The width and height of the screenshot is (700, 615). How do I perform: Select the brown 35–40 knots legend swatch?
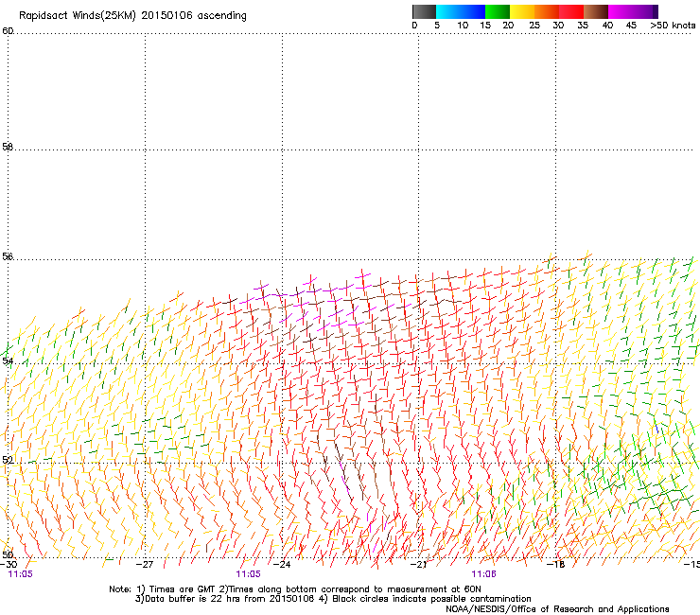[x=596, y=11]
